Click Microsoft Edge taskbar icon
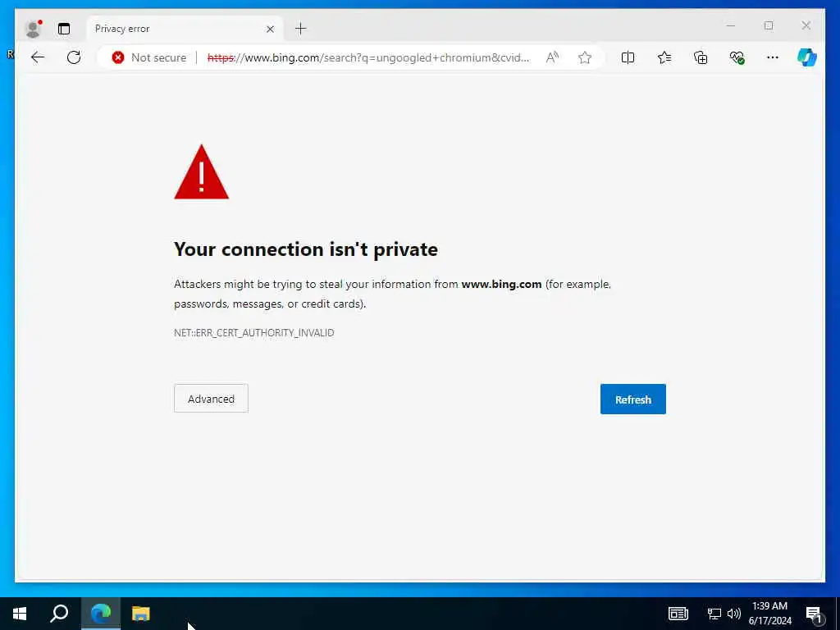The height and width of the screenshot is (630, 840). pyautogui.click(x=101, y=614)
